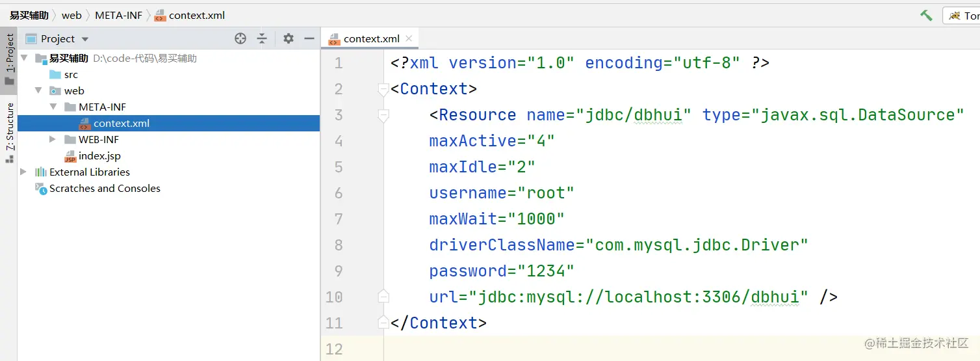
Task: Click the locate/scroll-from-source target icon
Action: [x=240, y=39]
